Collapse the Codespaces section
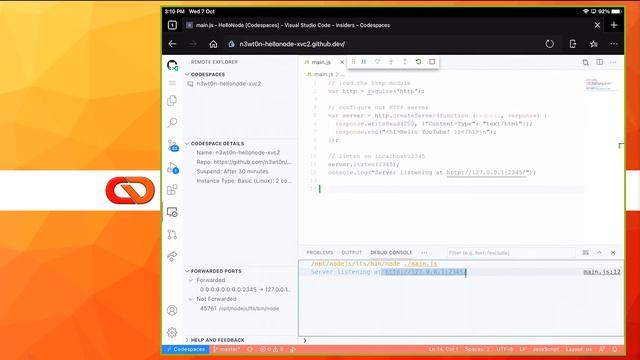 point(208,74)
